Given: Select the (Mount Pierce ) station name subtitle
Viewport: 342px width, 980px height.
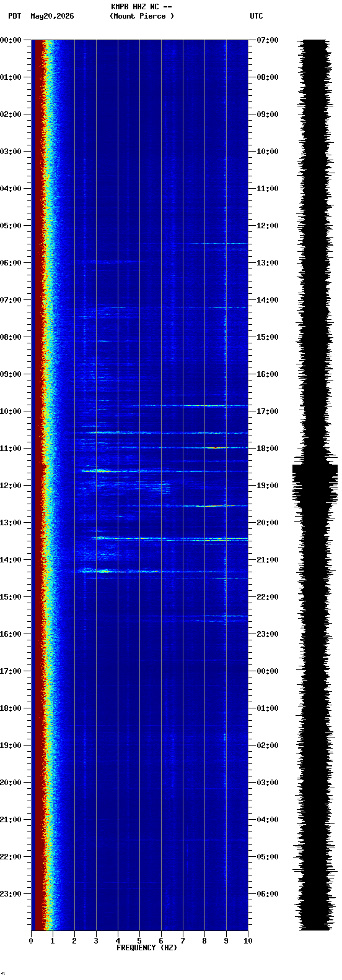Looking at the screenshot, I should coord(142,16).
